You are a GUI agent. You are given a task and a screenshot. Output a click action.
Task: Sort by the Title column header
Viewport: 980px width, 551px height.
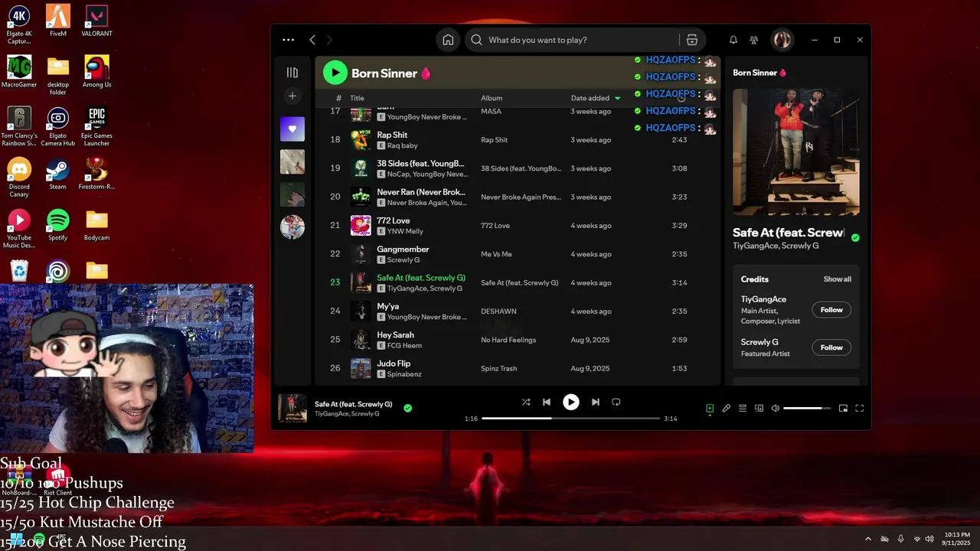[x=357, y=98]
